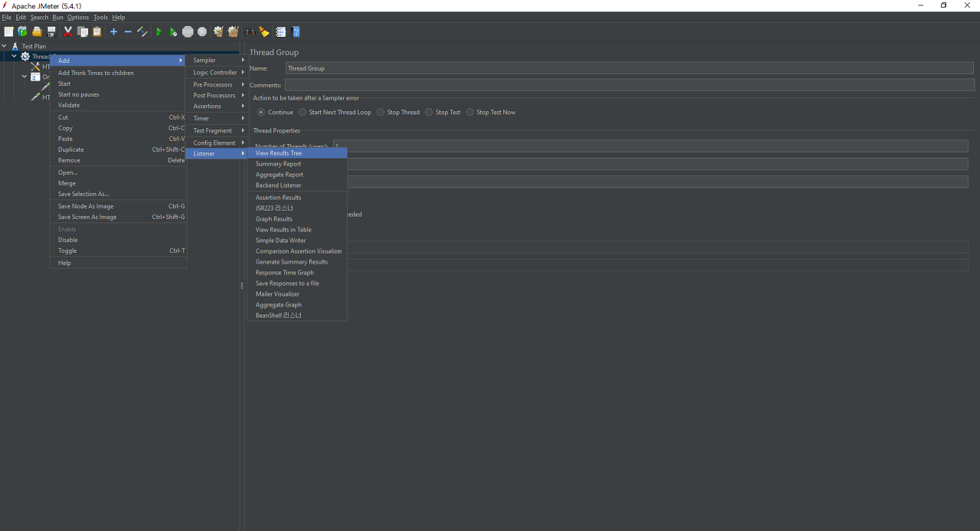Click the Open folder toolbar icon

37,31
